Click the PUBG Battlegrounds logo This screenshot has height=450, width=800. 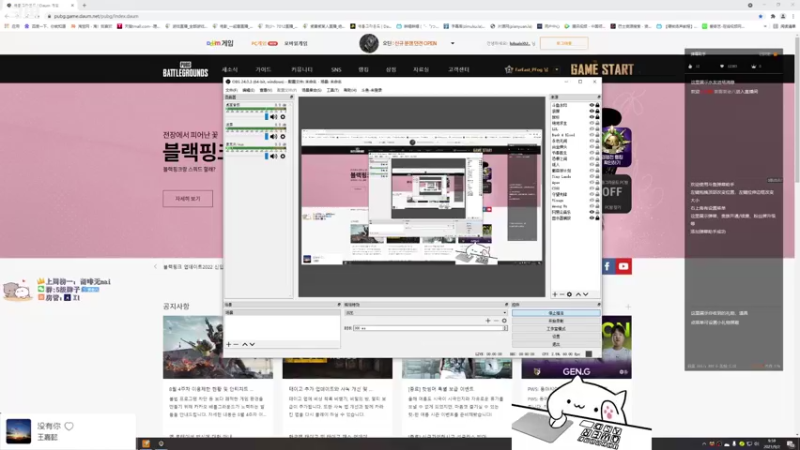click(185, 69)
